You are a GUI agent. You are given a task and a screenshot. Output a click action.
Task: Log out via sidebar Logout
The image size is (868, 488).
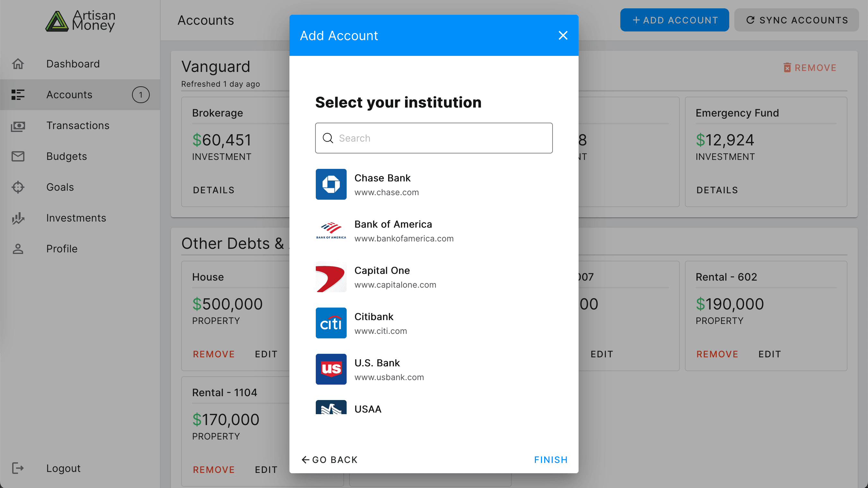coord(80,468)
